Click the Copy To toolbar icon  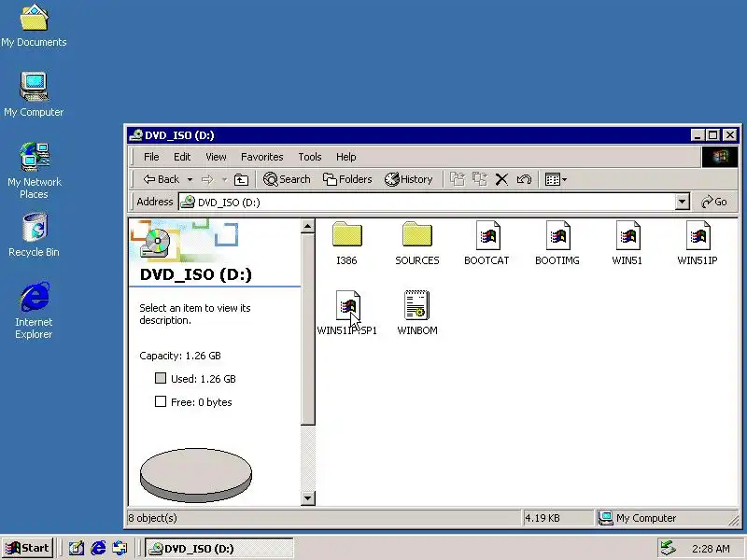point(480,179)
